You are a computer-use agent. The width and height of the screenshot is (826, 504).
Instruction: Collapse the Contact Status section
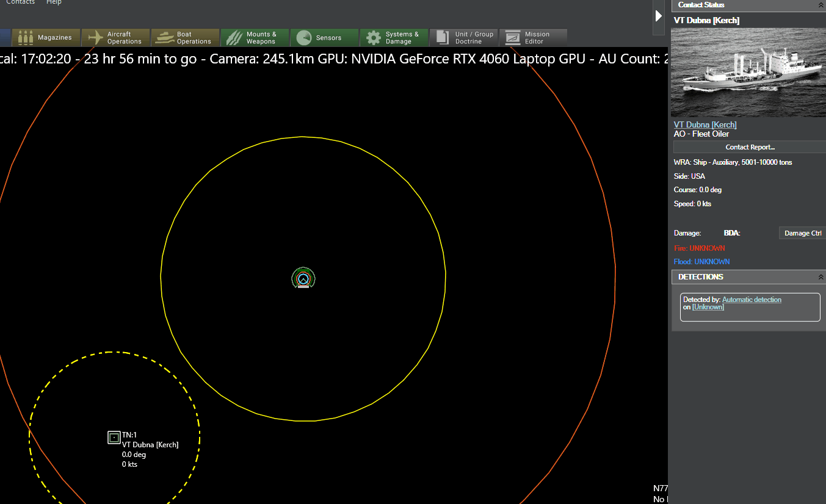coord(821,5)
